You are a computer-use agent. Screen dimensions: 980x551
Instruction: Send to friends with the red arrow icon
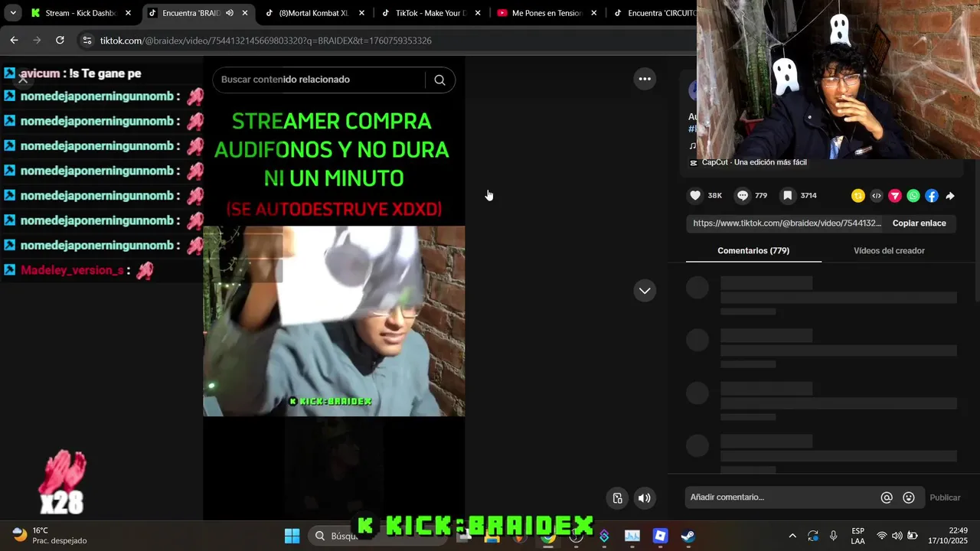click(x=895, y=196)
